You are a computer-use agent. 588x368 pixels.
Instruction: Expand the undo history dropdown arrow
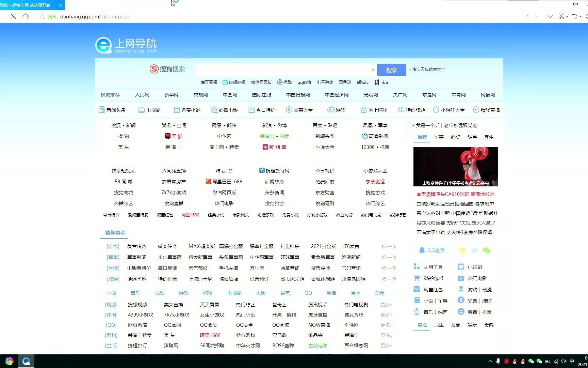(581, 17)
